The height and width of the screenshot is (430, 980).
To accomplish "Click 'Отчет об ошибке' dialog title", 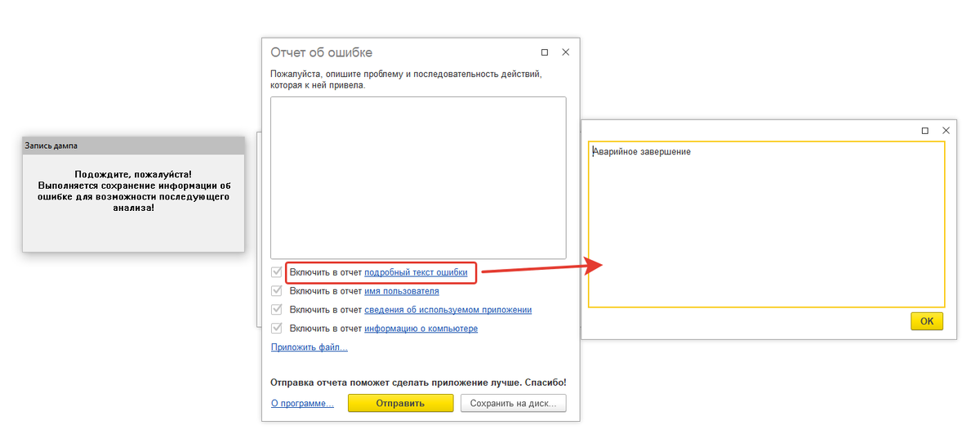I will pyautogui.click(x=321, y=52).
